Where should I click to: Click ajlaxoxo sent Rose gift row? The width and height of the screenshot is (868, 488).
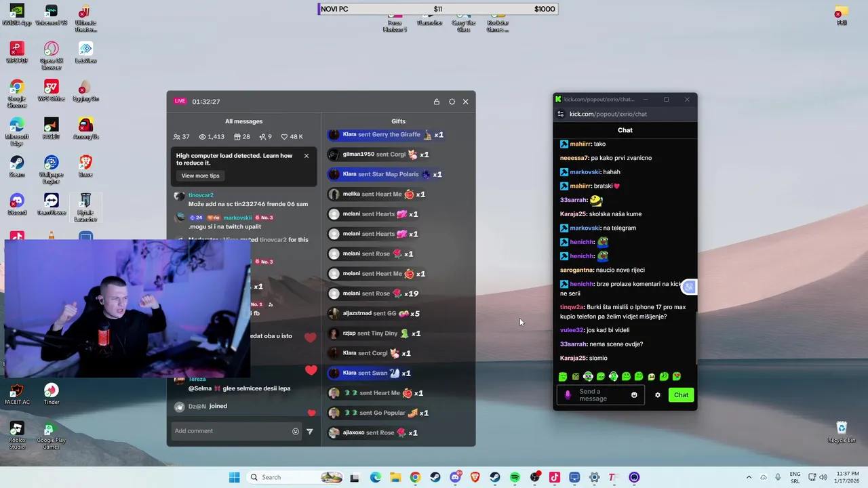373,432
